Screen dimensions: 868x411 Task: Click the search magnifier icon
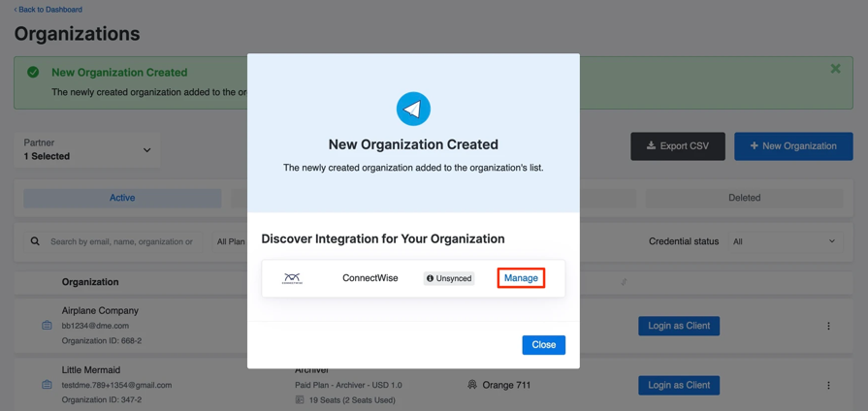click(35, 241)
